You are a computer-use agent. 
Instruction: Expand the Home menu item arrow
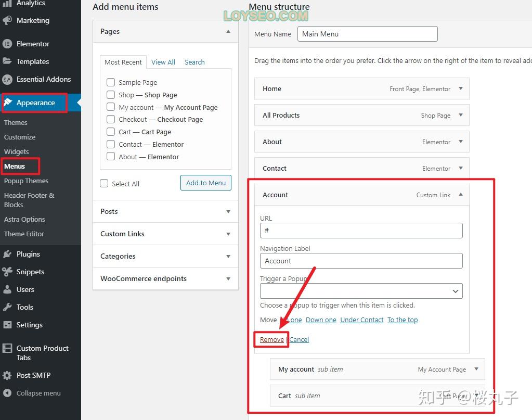[x=461, y=88]
